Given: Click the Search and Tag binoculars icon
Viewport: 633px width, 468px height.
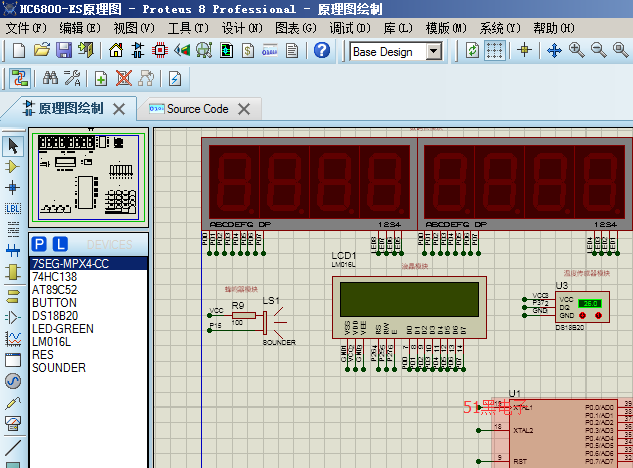Looking at the screenshot, I should click(50, 78).
